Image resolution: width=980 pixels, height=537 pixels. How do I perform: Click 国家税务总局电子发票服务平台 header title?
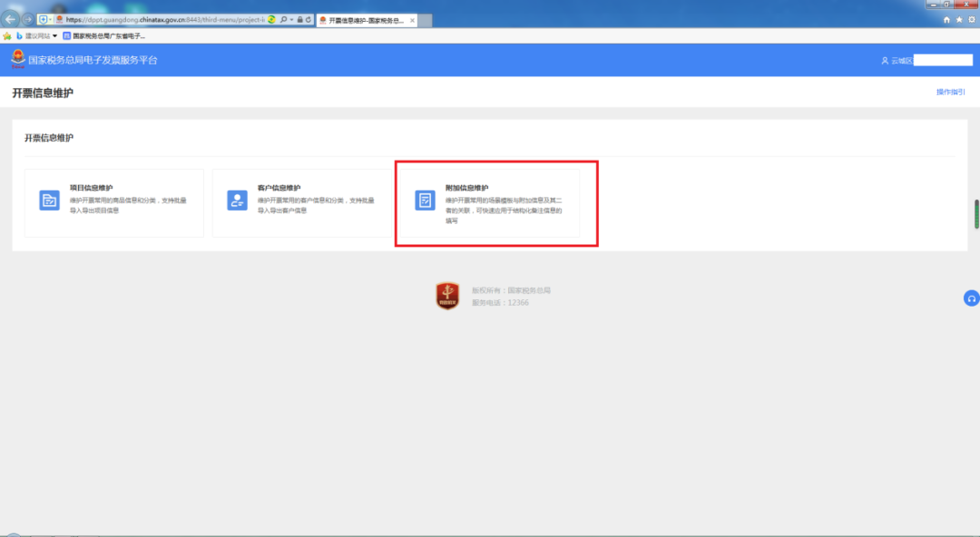click(x=93, y=60)
